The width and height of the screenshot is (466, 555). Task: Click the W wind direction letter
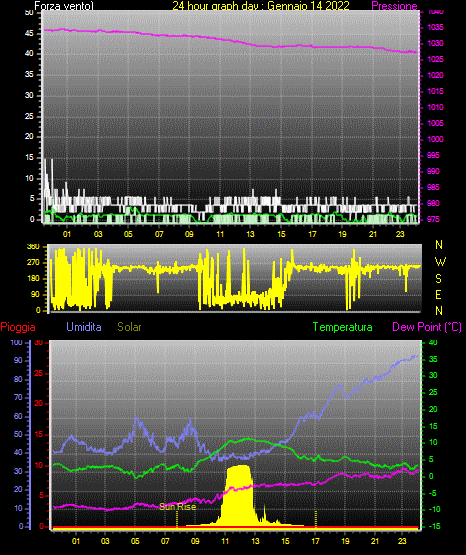(x=440, y=262)
